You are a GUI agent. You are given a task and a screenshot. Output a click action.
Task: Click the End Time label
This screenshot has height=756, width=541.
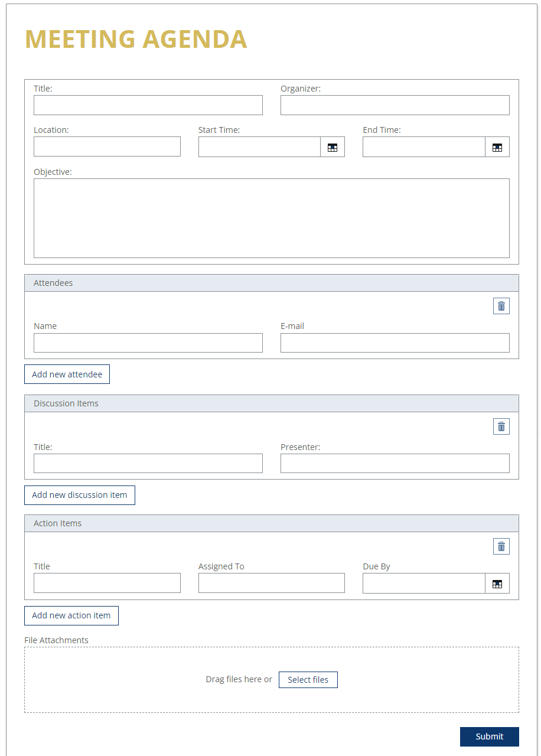coord(382,130)
